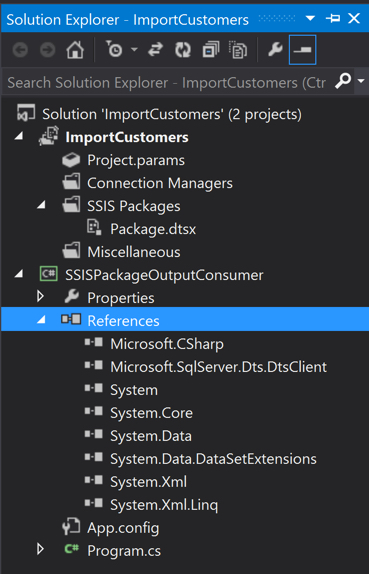369x574 pixels.
Task: Click Sync with Active Document icon
Action: click(155, 50)
